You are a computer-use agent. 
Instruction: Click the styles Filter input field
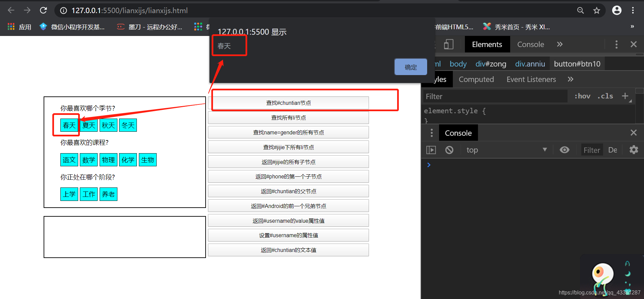click(x=495, y=96)
